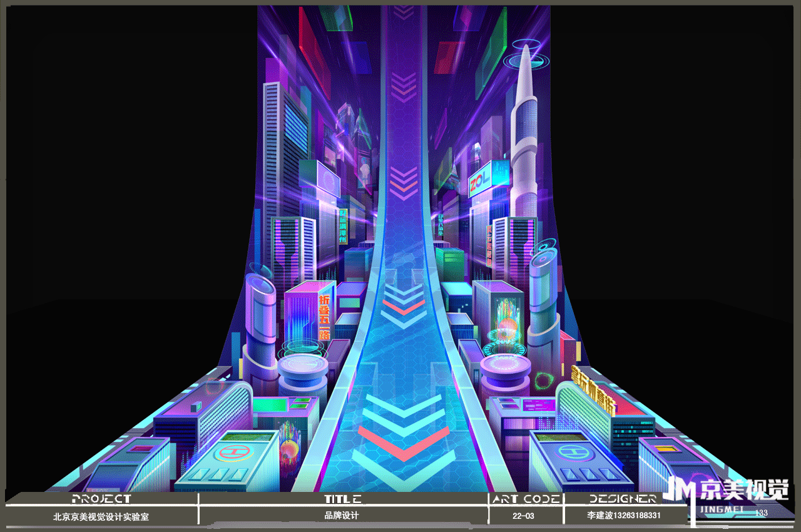Click the page number 133
801x532 pixels.
tap(762, 513)
